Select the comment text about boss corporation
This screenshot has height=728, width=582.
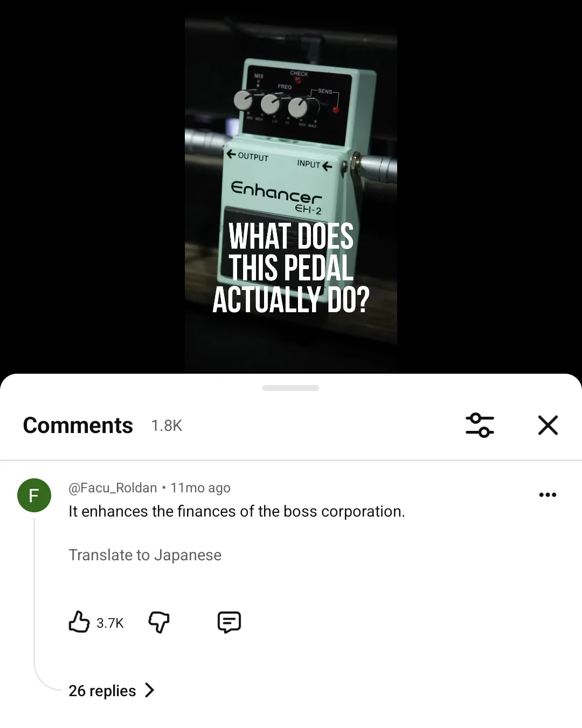pyautogui.click(x=237, y=511)
